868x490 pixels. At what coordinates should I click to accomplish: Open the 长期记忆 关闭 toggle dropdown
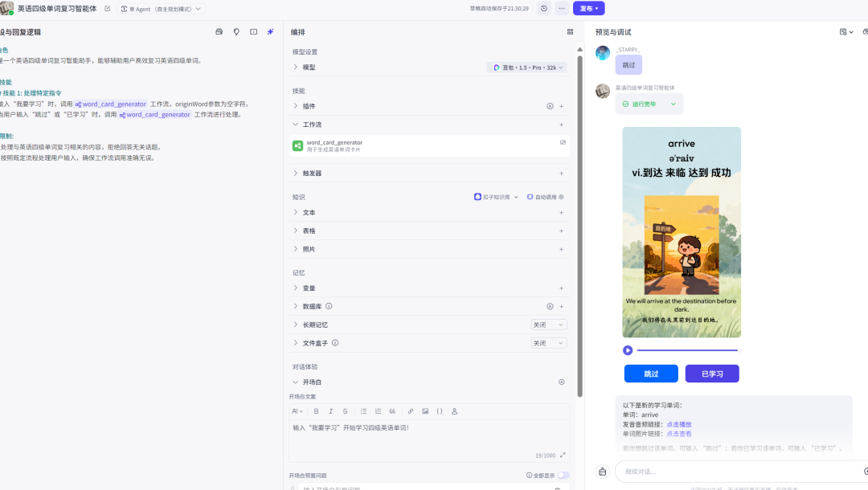point(547,324)
